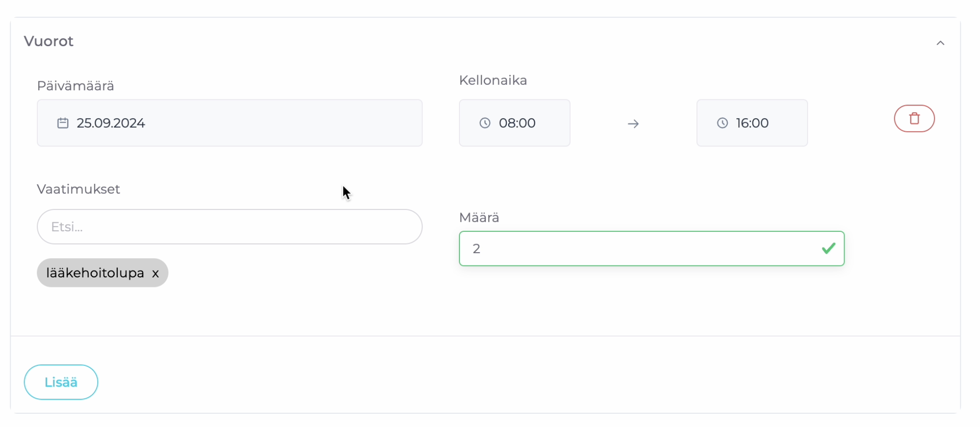Click the arrow between the time fields
Viewport: 980px width, 427px height.
[x=633, y=124]
